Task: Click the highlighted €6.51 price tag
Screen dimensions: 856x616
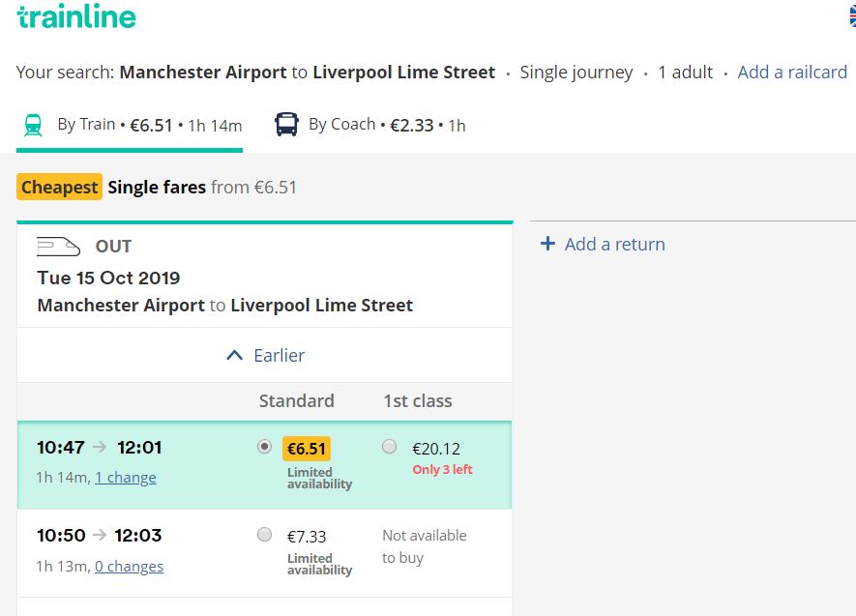Action: click(x=307, y=449)
